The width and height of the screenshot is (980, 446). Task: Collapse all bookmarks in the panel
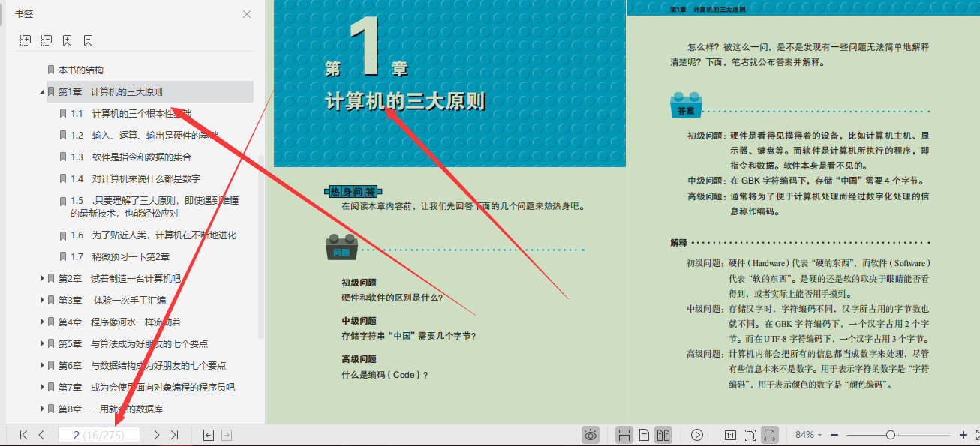coord(46,40)
